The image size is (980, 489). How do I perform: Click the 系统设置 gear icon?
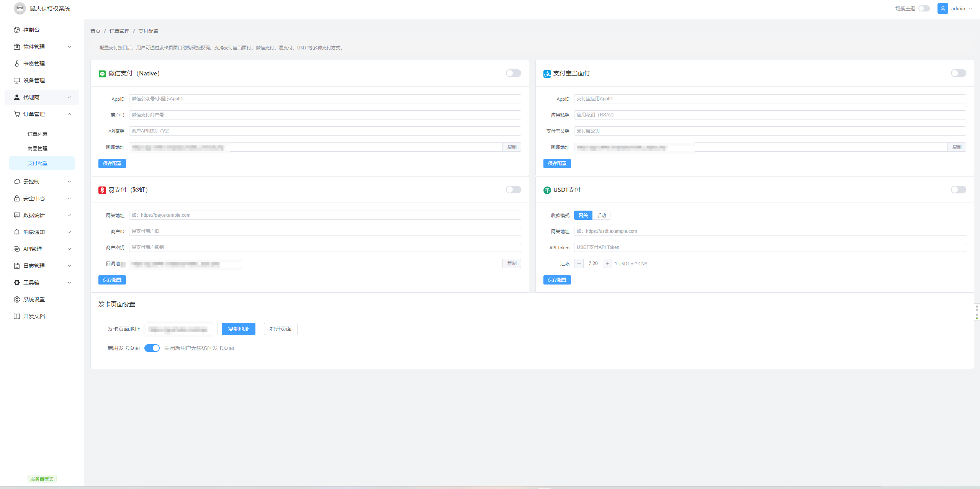tap(17, 299)
